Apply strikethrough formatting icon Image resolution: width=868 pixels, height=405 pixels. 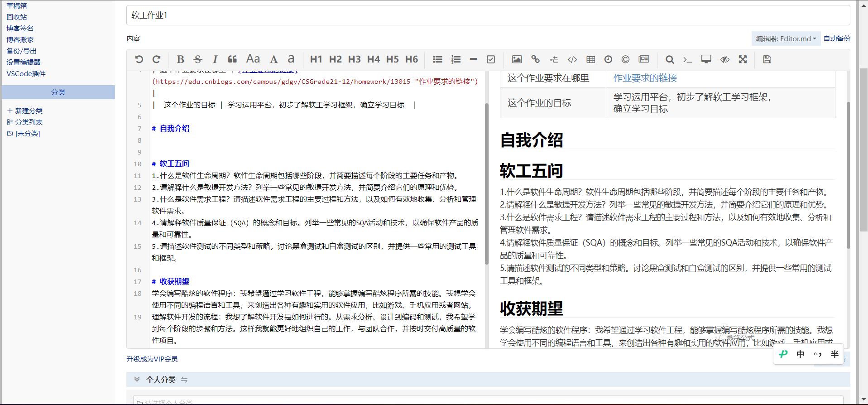tap(198, 59)
